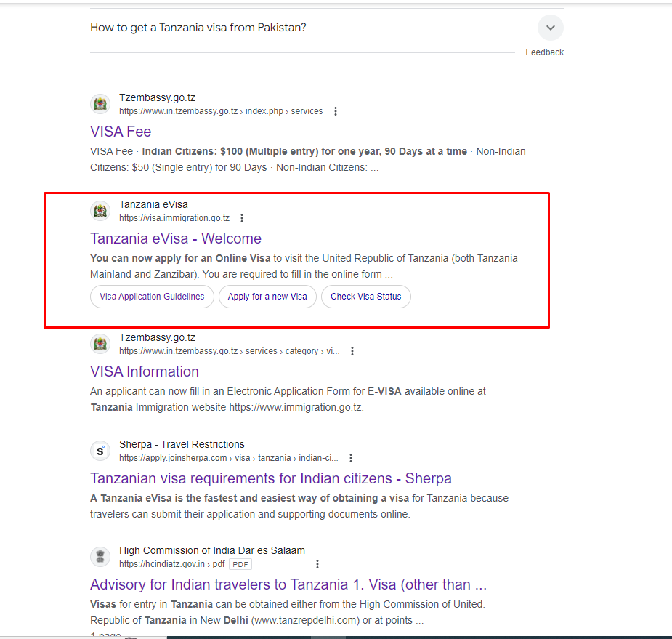The image size is (672, 639).
Task: Open more options for Tanzania eVisa result
Action: pyautogui.click(x=242, y=218)
